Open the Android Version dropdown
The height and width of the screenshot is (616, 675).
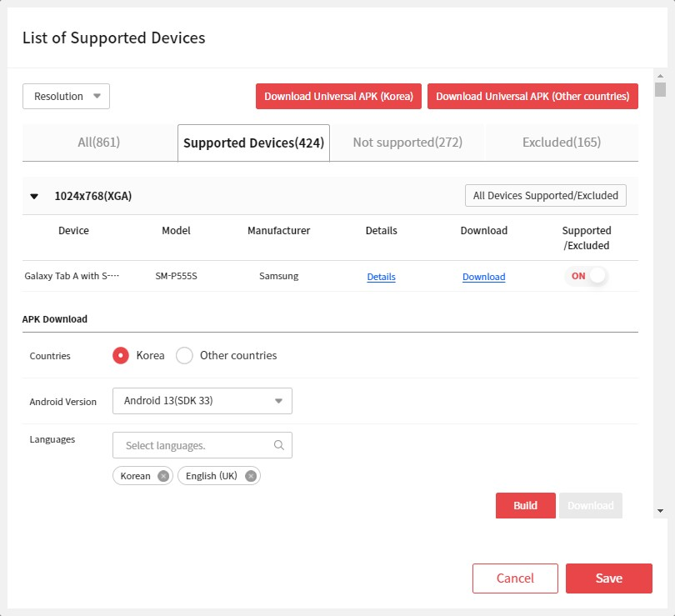(x=202, y=401)
